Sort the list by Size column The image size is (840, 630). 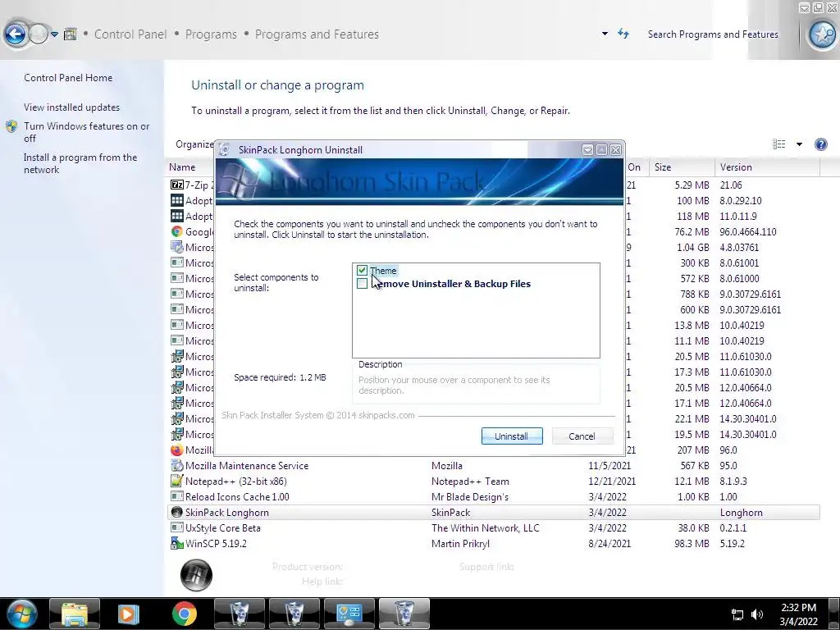(x=663, y=167)
